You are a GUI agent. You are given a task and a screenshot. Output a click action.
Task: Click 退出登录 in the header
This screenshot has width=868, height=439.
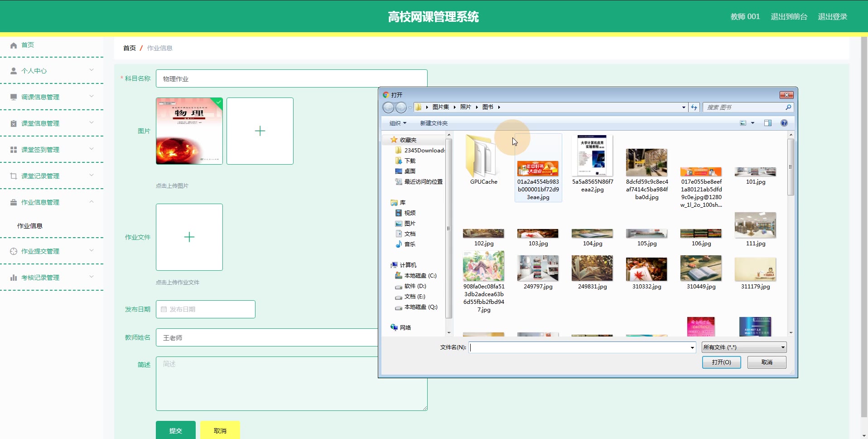(x=832, y=17)
